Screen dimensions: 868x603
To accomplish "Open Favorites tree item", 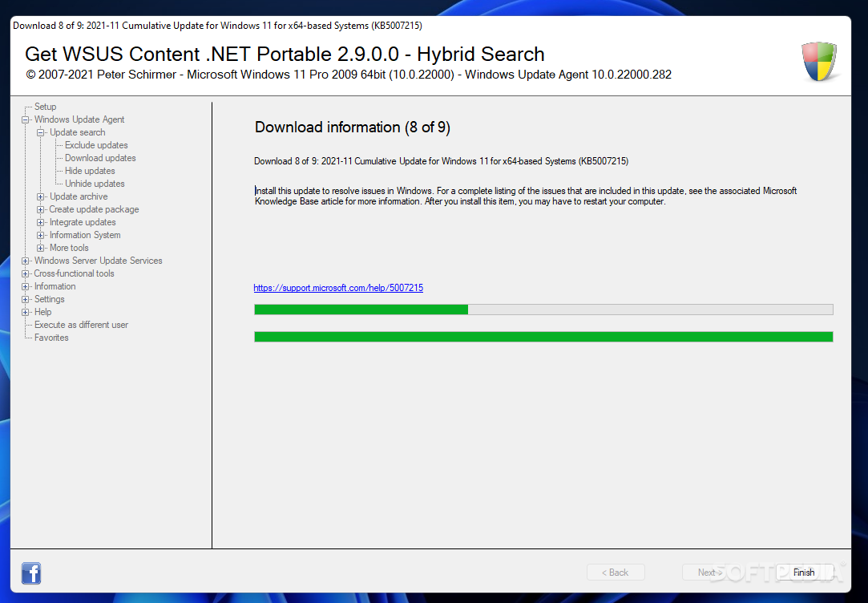I will click(x=51, y=338).
